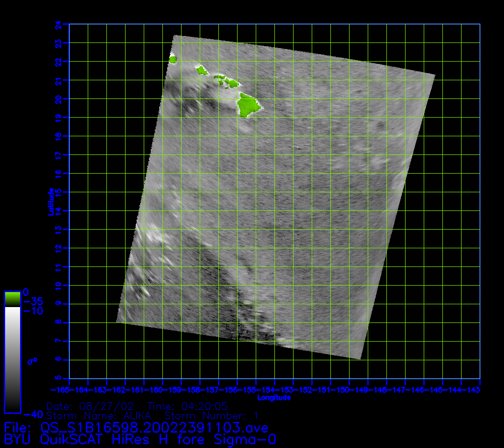Select the green Kauai island shape
The image size is (504, 448).
tap(173, 59)
